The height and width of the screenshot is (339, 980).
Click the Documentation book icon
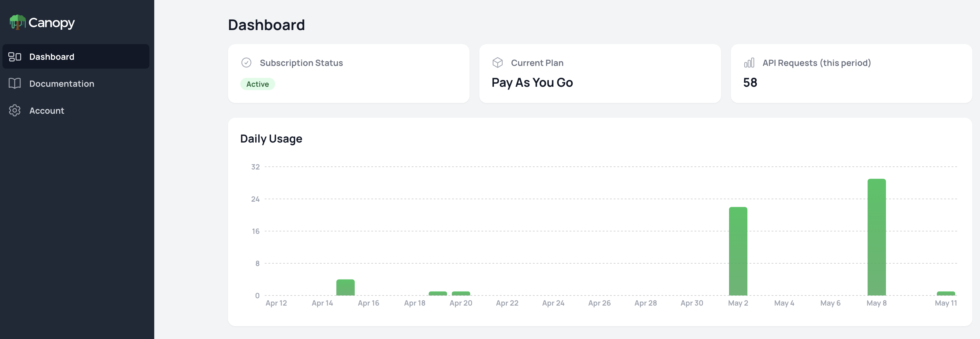(15, 83)
